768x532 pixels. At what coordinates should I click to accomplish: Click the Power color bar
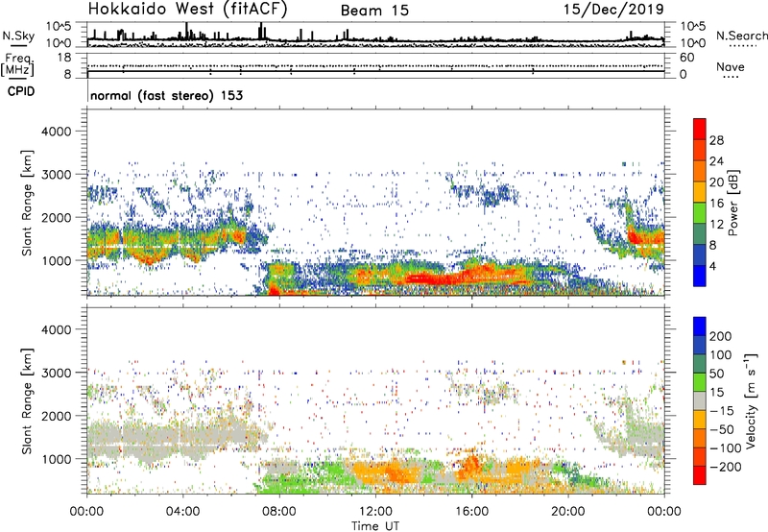click(x=700, y=203)
